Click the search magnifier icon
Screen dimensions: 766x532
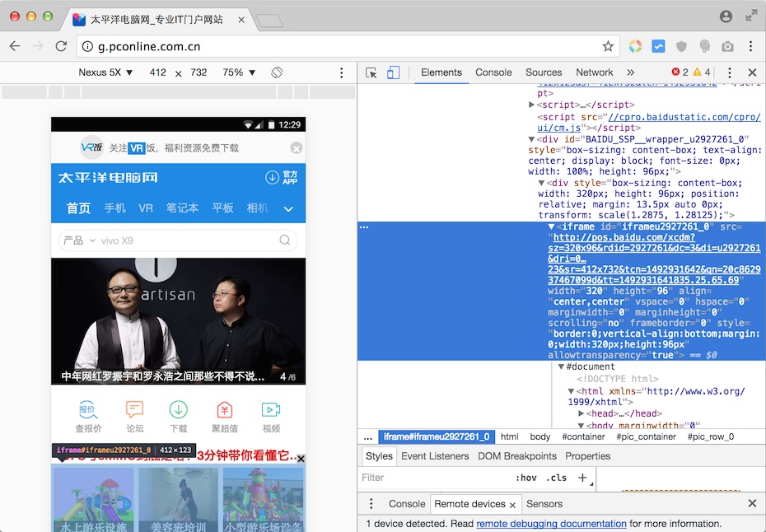click(x=285, y=240)
